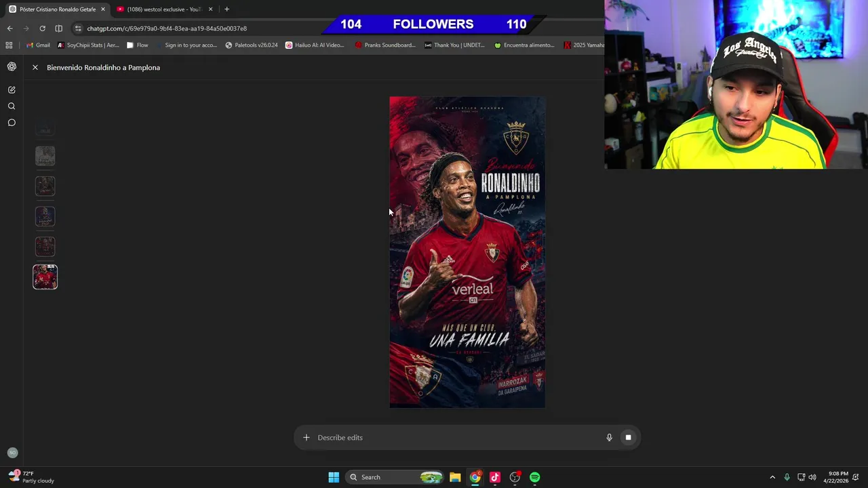
Task: Click the Bienvenido Ronaldinho a Pamplona title
Action: [x=103, y=68]
